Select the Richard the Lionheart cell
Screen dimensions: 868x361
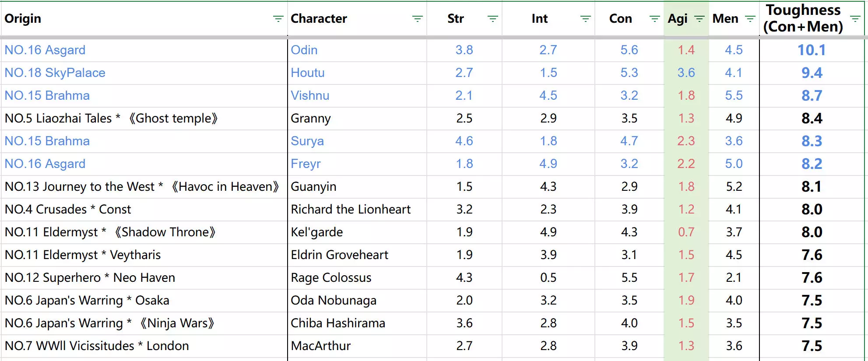(351, 210)
